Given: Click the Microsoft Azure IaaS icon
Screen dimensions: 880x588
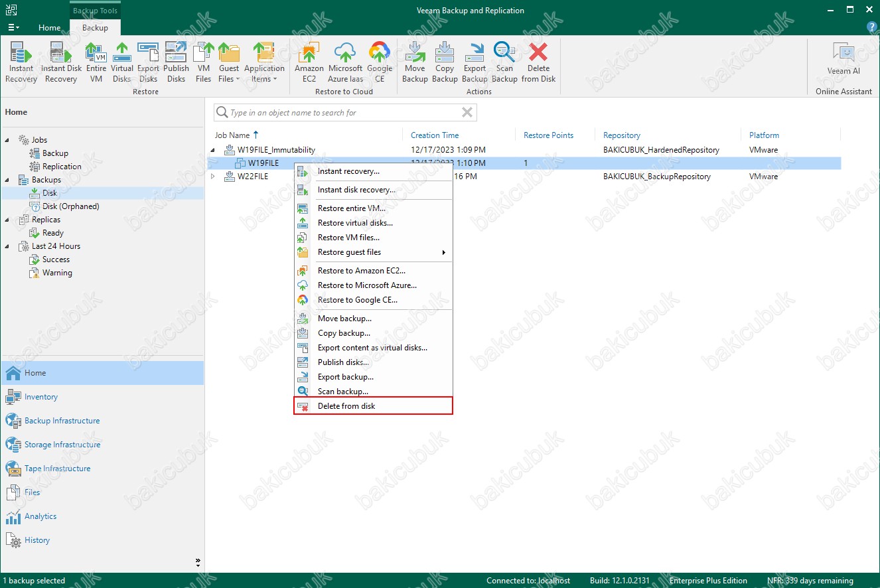Looking at the screenshot, I should click(345, 62).
